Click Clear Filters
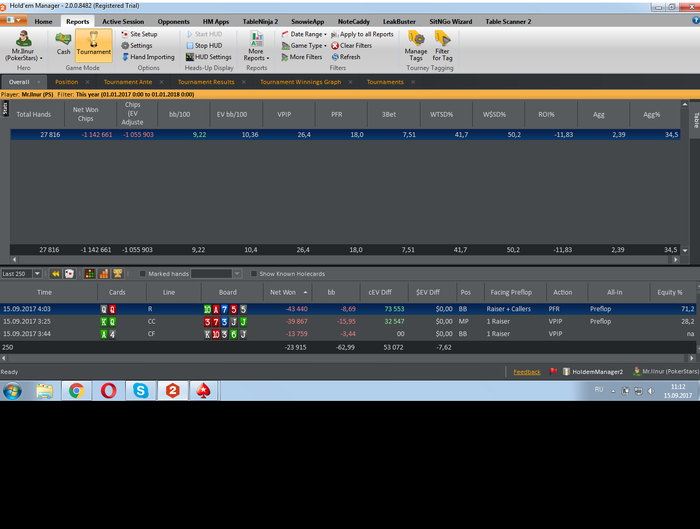Viewport: 700px width, 529px height. click(351, 46)
